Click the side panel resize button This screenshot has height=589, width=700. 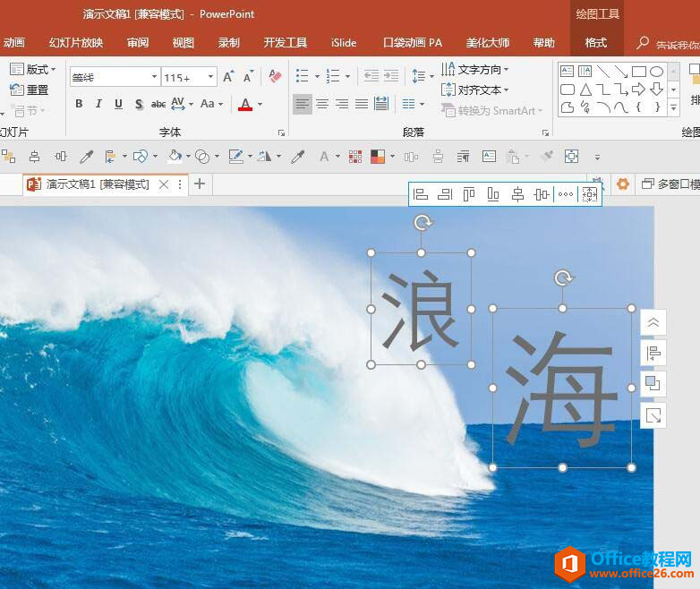653,415
